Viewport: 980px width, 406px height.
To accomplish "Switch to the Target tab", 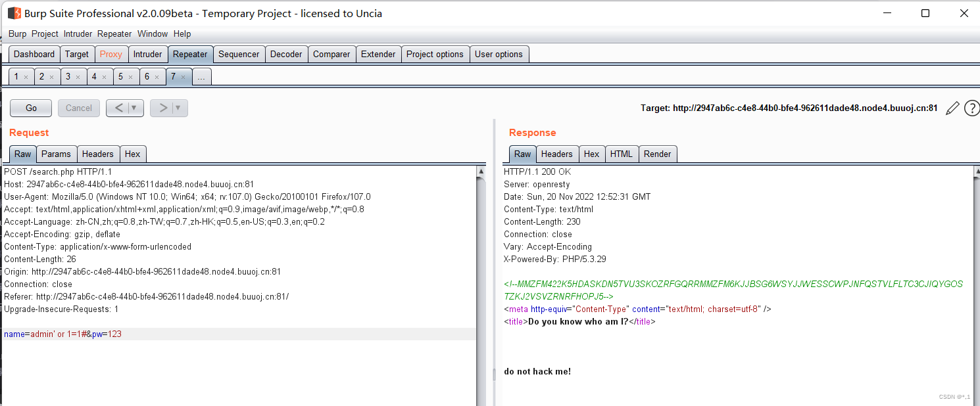I will [77, 55].
